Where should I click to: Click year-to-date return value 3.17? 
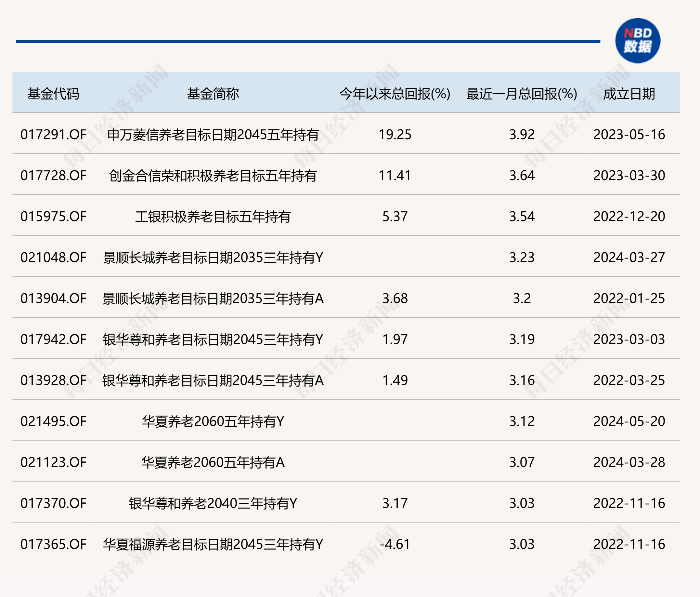click(x=395, y=503)
